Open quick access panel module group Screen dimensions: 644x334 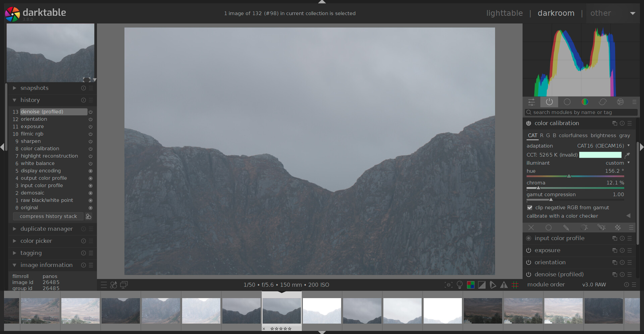(x=532, y=102)
